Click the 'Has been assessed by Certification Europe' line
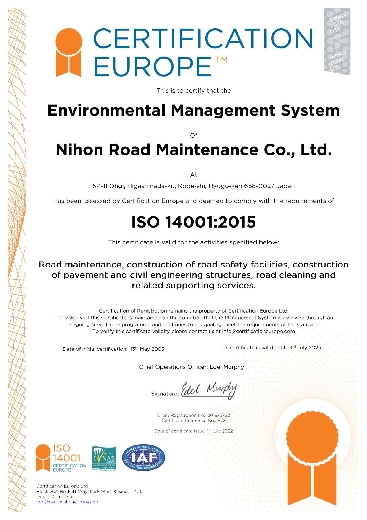 194,201
